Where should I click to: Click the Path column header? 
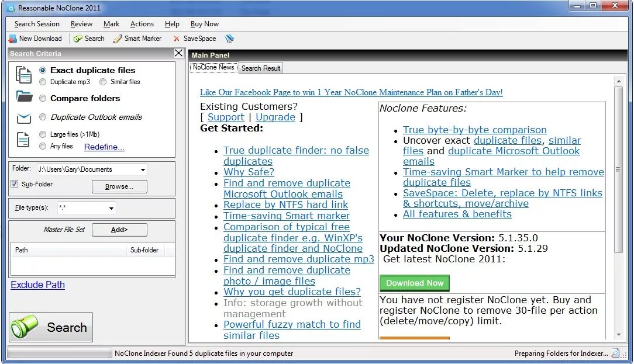(68, 250)
